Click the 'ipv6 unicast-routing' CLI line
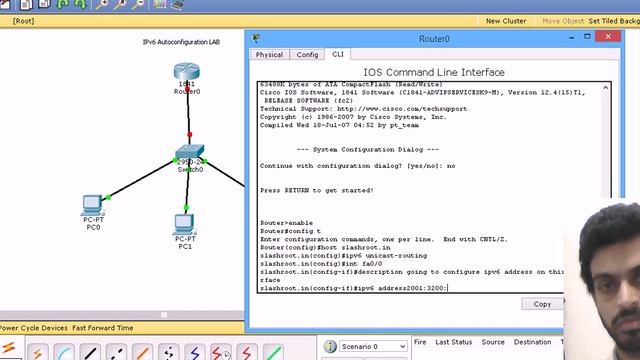The image size is (640, 360). 343,256
